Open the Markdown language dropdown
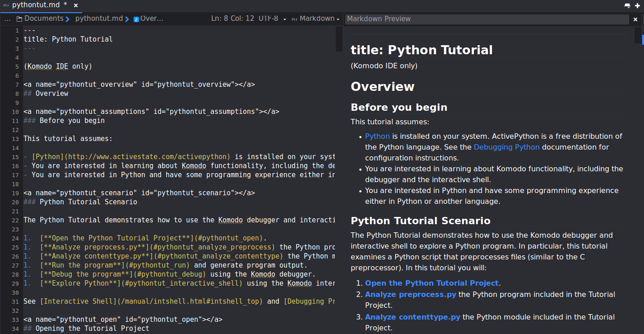 (x=316, y=19)
